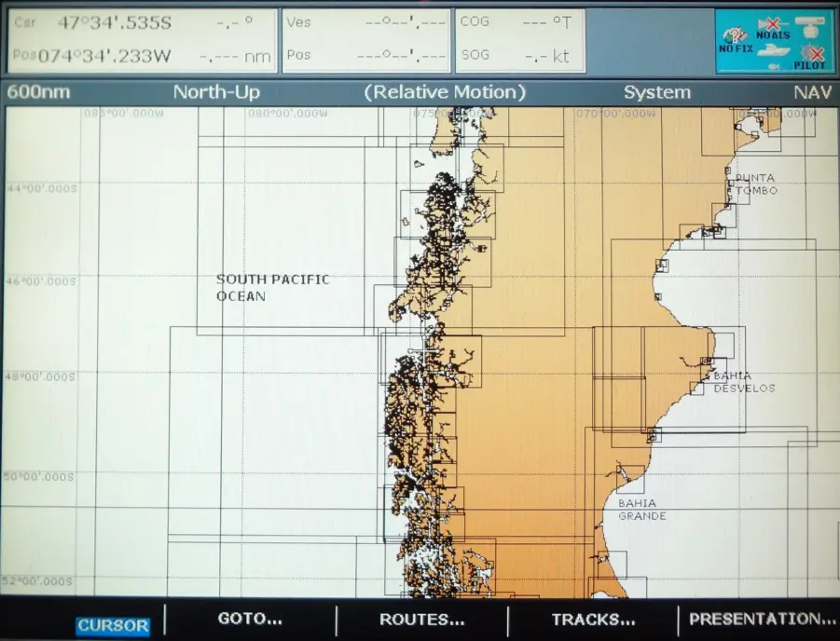Click the NAV mode indicator

pos(812,92)
